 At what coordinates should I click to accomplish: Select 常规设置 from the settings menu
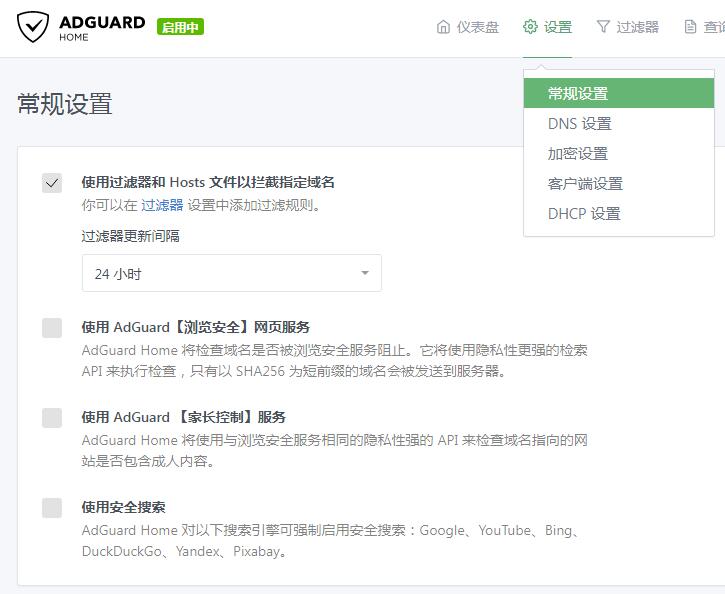click(x=619, y=93)
